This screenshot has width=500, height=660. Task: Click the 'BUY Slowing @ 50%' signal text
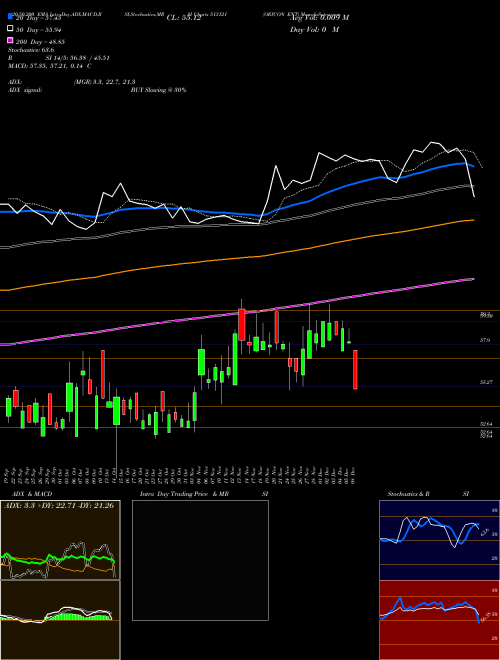(158, 90)
